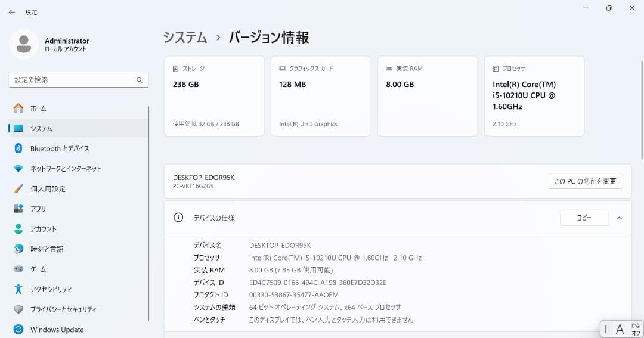Click the info icon beside デバイスの仕様
Viewport: 644px width, 338px height.
(x=178, y=217)
